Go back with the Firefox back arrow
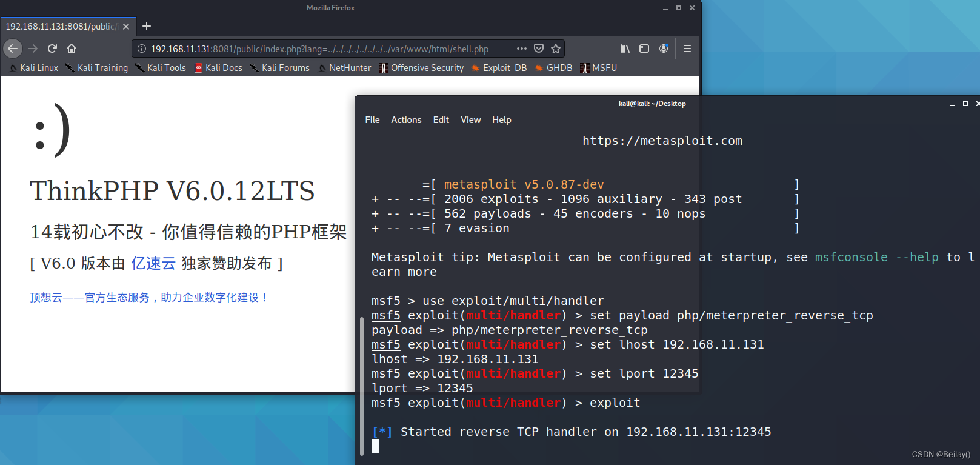This screenshot has width=980, height=465. click(x=13, y=49)
